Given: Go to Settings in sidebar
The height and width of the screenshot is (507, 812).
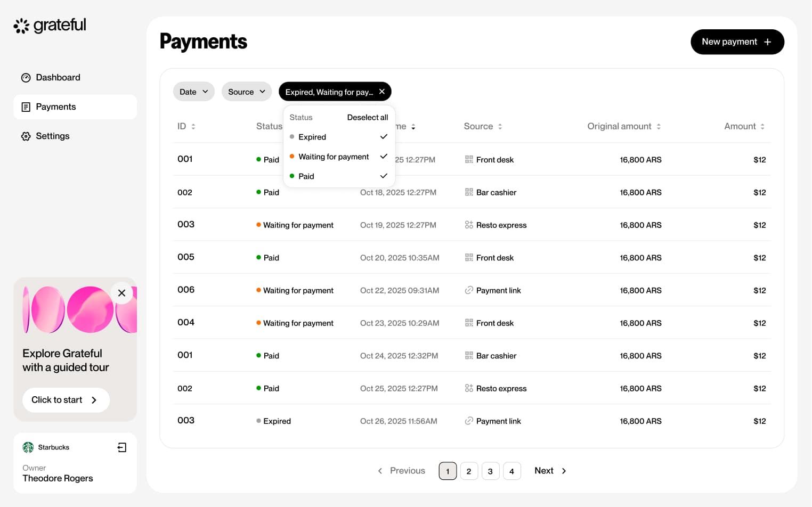Looking at the screenshot, I should coord(52,136).
